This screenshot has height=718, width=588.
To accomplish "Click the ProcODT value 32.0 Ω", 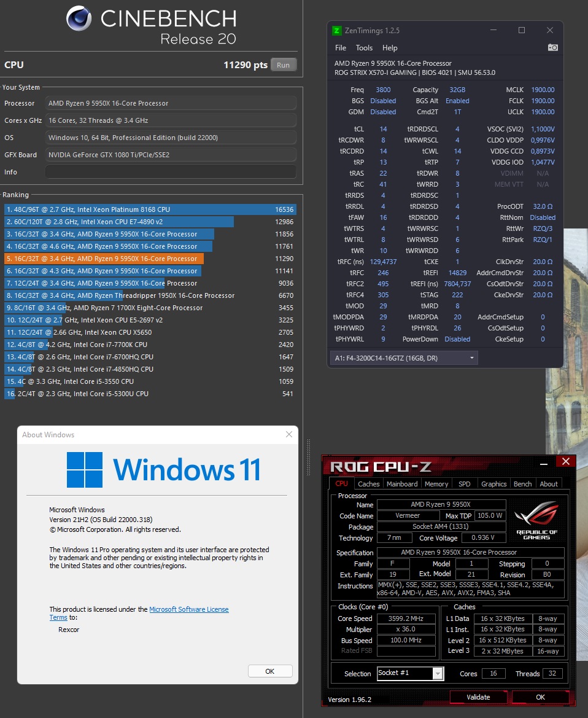I will [543, 206].
